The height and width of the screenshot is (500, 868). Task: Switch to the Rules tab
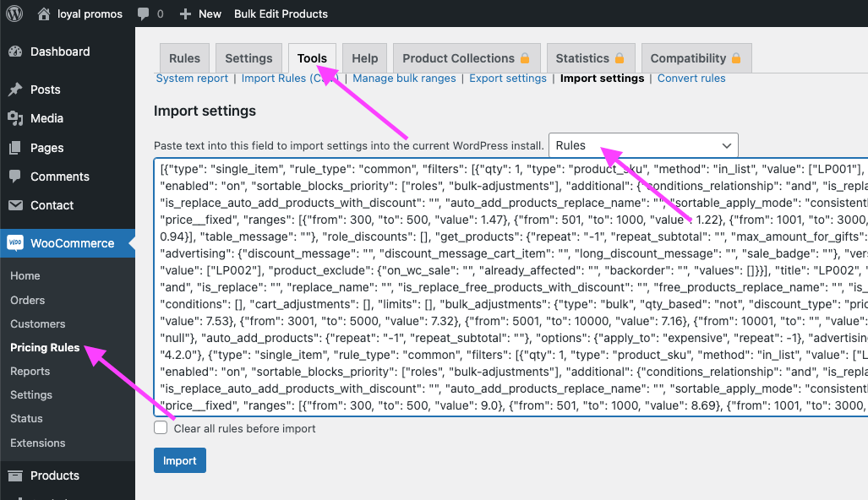(184, 58)
